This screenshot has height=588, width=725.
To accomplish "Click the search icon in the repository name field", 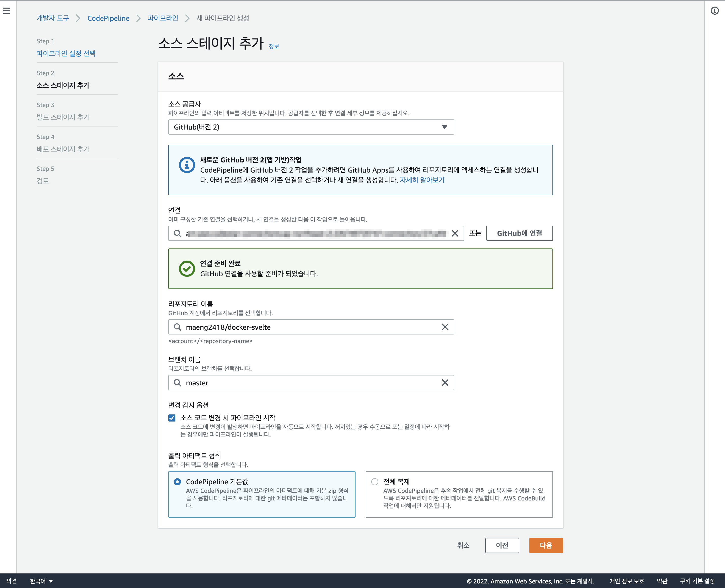I will click(178, 327).
